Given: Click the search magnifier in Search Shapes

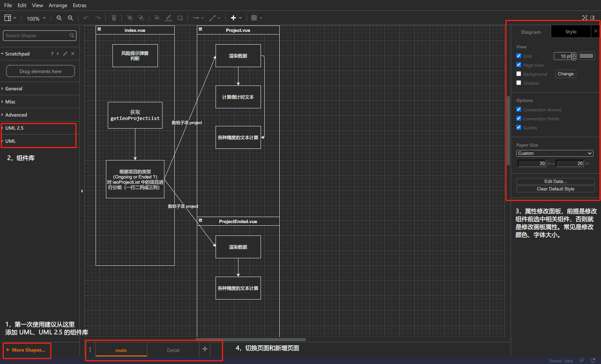Looking at the screenshot, I should tap(72, 36).
